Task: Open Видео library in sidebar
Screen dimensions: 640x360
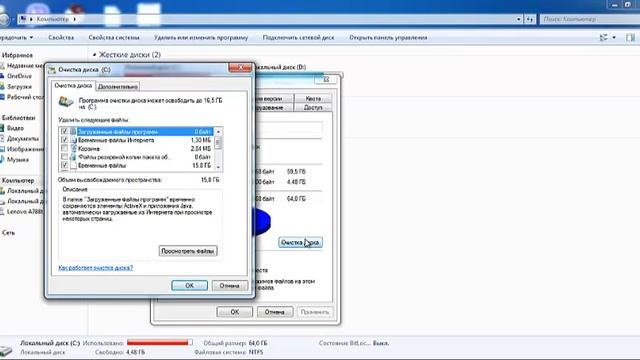Action: (x=15, y=128)
